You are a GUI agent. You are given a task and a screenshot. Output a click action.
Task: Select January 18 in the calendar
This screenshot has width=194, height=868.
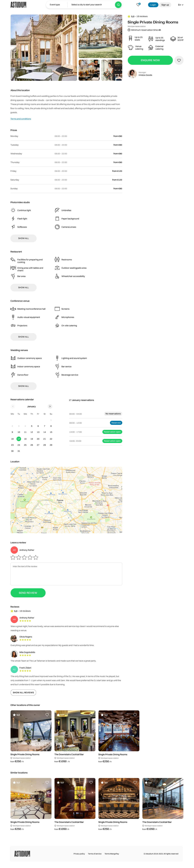[x=25, y=439]
